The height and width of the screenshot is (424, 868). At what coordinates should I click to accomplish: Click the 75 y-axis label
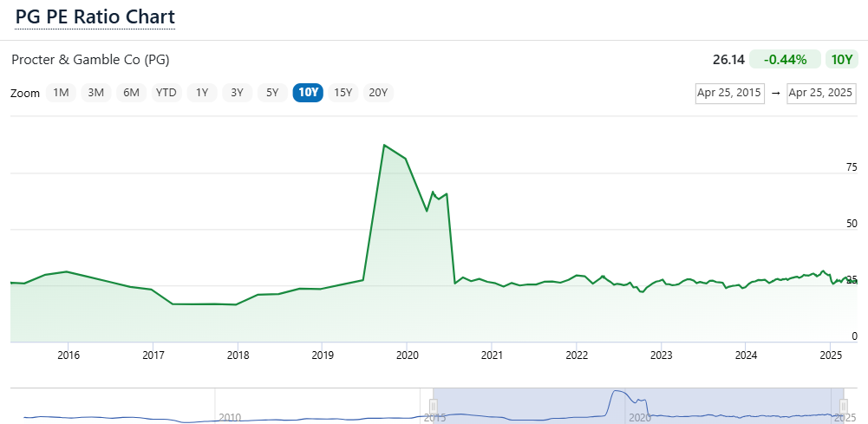tap(852, 167)
